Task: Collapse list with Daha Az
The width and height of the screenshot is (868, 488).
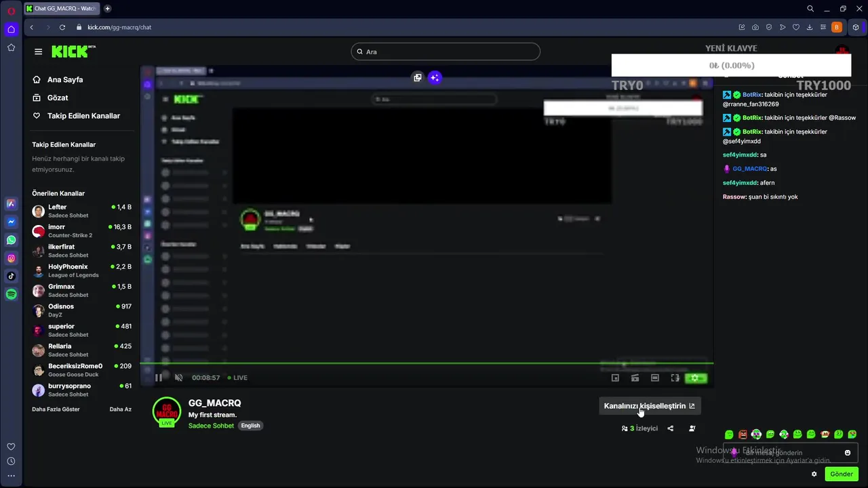Action: click(x=121, y=409)
